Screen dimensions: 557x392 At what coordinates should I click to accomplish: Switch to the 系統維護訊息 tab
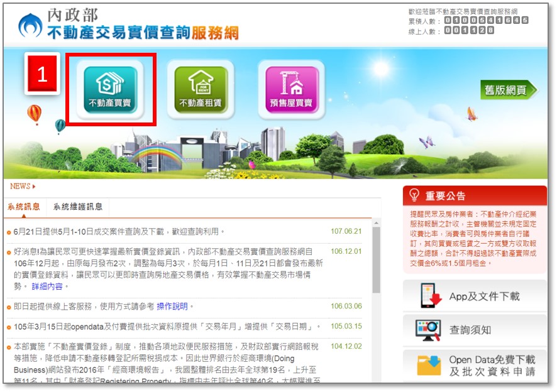78,207
